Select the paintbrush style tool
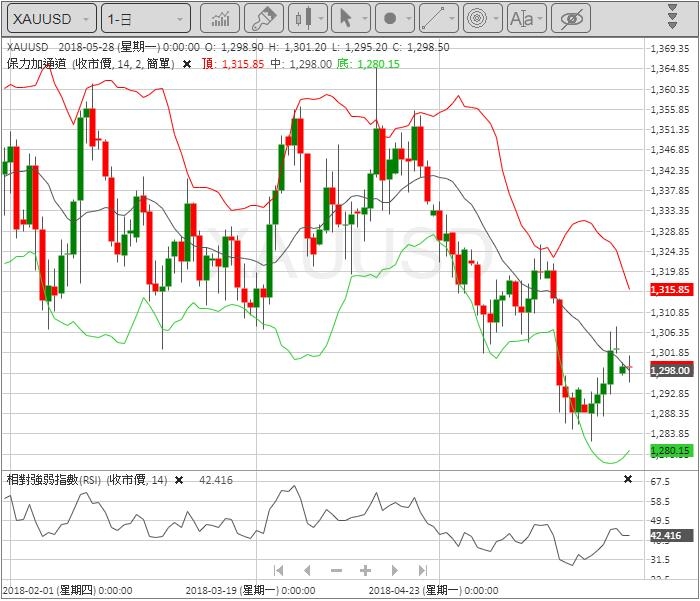 [x=264, y=19]
